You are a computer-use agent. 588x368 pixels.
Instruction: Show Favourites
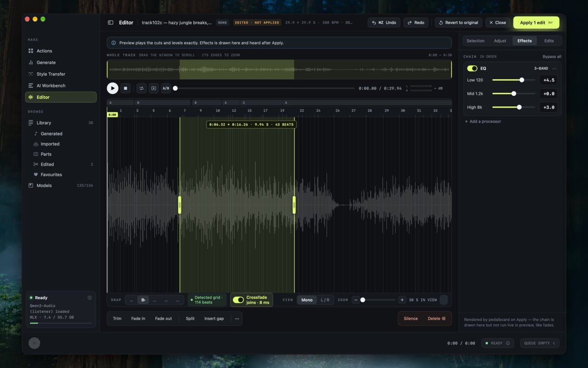click(63, 175)
